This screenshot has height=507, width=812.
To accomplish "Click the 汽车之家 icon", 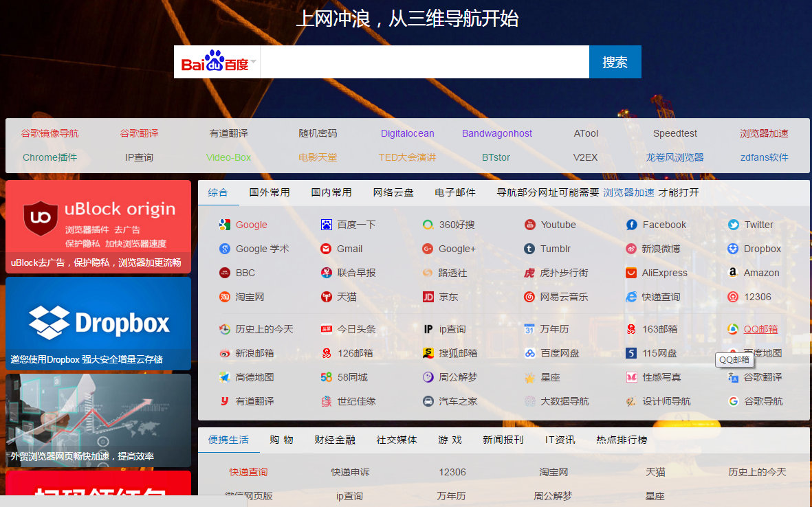I will (428, 401).
